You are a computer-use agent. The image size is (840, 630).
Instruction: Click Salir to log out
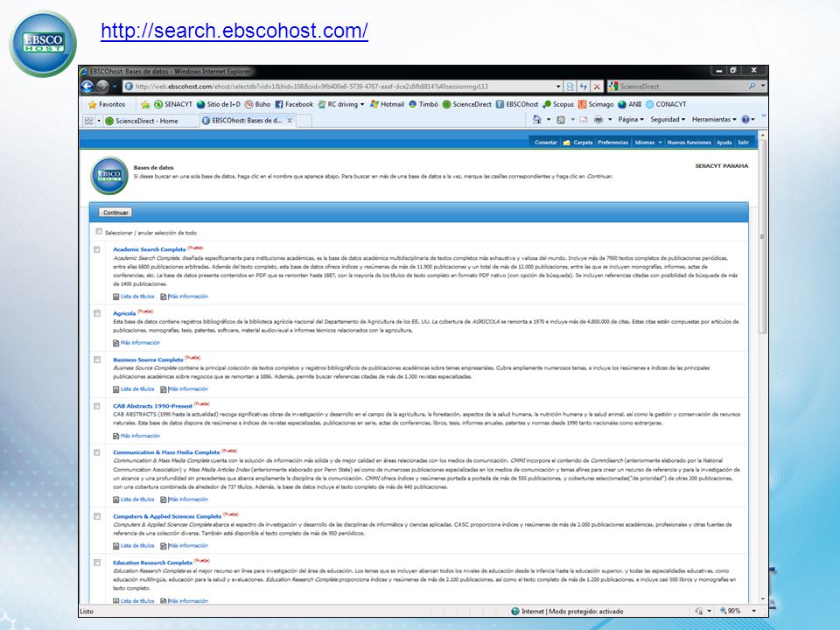tap(743, 143)
